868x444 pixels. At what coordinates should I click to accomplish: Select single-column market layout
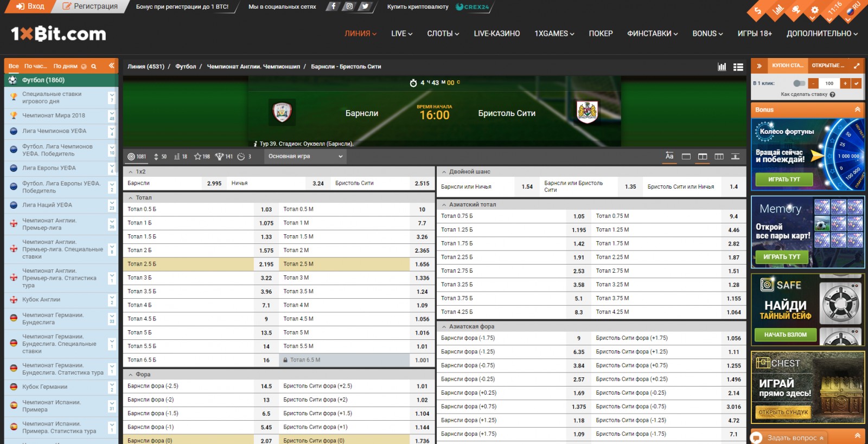tap(686, 156)
